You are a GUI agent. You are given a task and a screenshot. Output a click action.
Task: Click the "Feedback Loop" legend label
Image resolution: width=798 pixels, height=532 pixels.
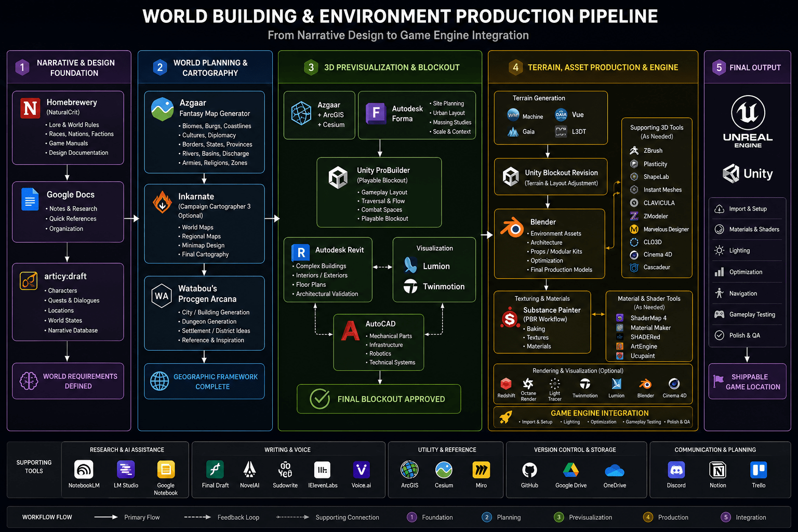[238, 517]
